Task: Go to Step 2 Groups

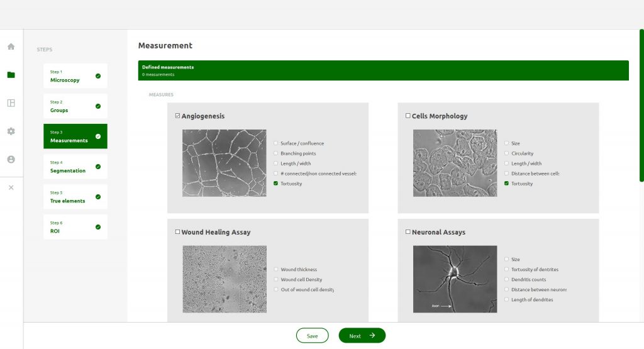Action: click(x=75, y=106)
